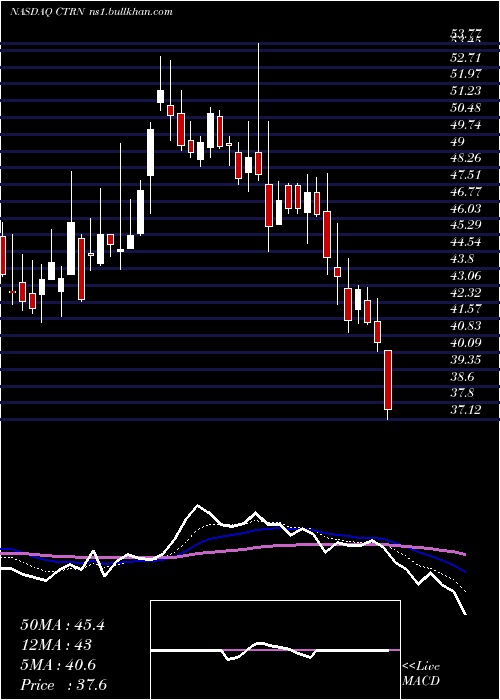Screen dimensions: 500x700
Task: Select the 50MA : 45.4 readout
Action: point(62,625)
